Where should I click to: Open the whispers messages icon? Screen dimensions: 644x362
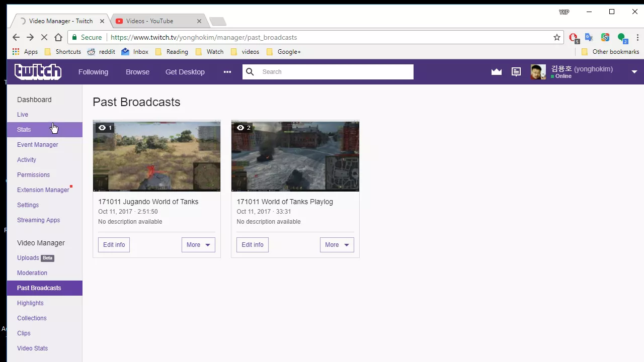pos(516,72)
